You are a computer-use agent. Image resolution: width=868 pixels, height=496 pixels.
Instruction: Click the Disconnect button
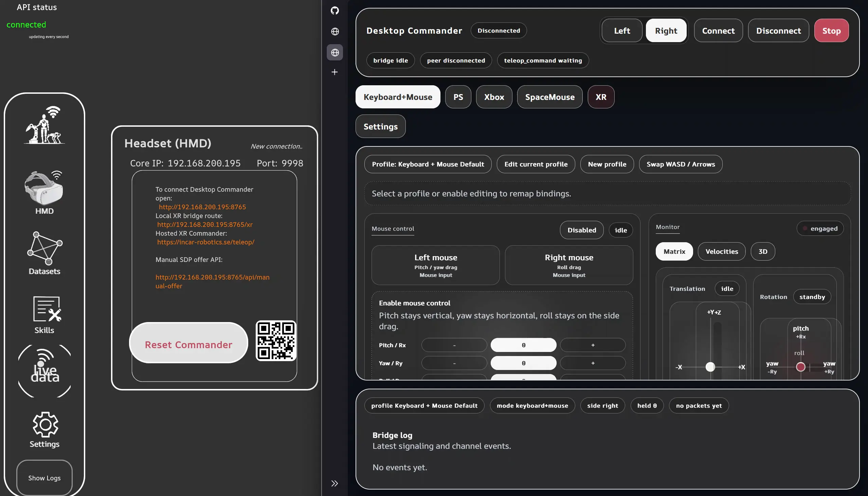[778, 31]
